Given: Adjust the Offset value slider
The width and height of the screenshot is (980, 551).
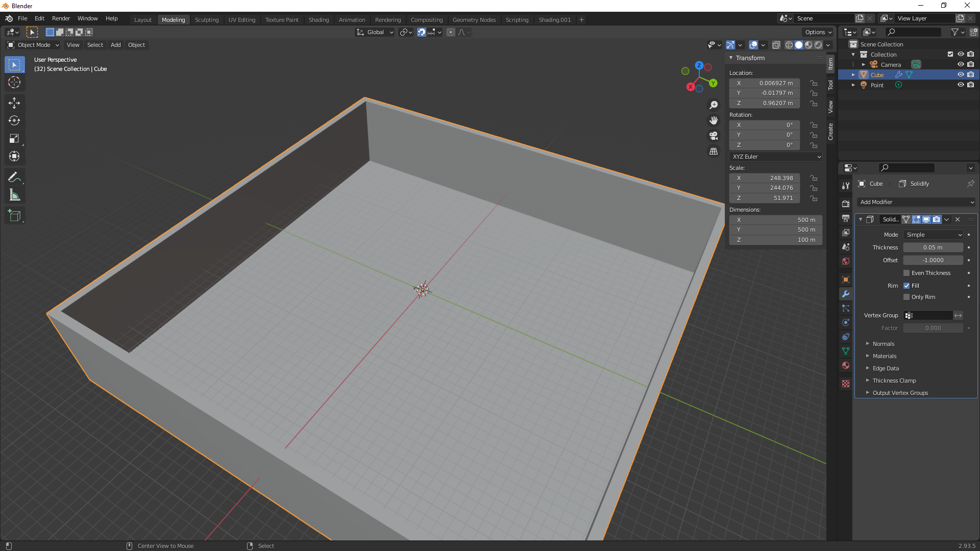Looking at the screenshot, I should click(933, 260).
